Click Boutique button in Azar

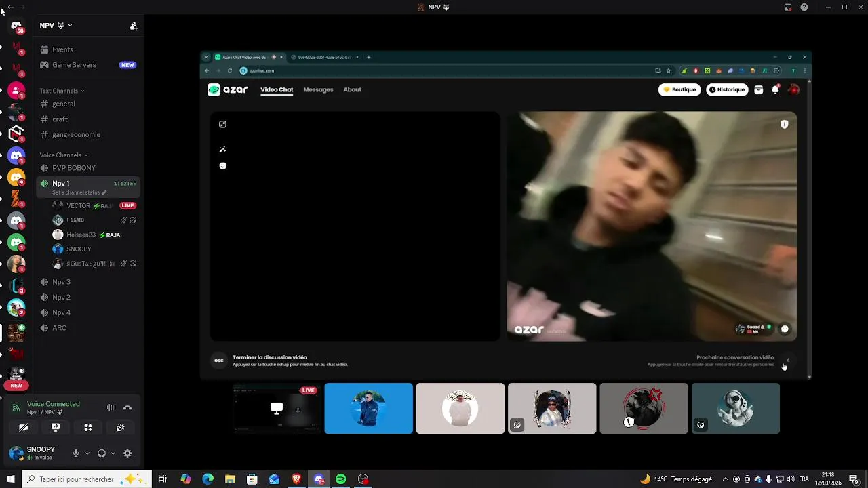[x=679, y=89]
